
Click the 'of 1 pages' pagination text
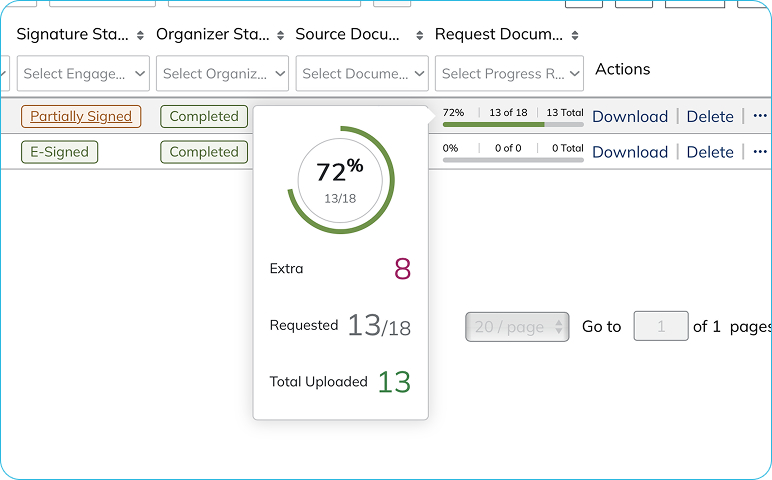tap(732, 326)
